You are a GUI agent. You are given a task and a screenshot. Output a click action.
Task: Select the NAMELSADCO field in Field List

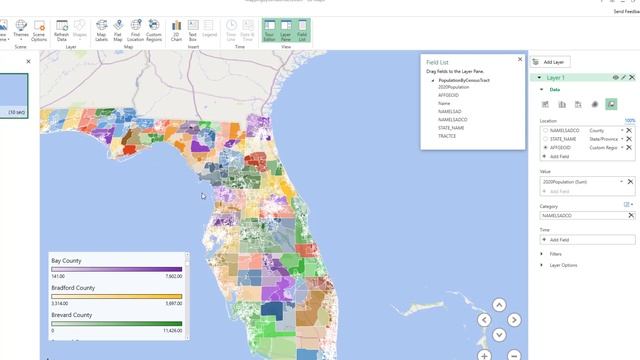pyautogui.click(x=453, y=120)
